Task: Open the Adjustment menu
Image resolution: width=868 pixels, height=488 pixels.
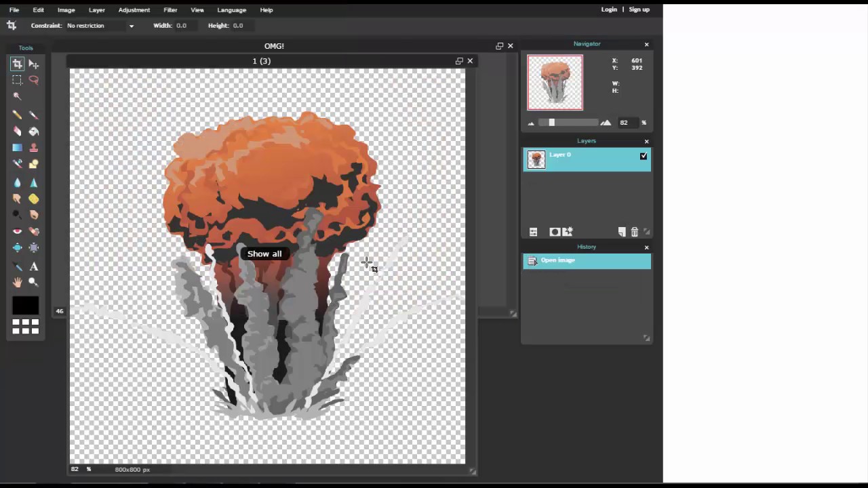Action: [134, 10]
